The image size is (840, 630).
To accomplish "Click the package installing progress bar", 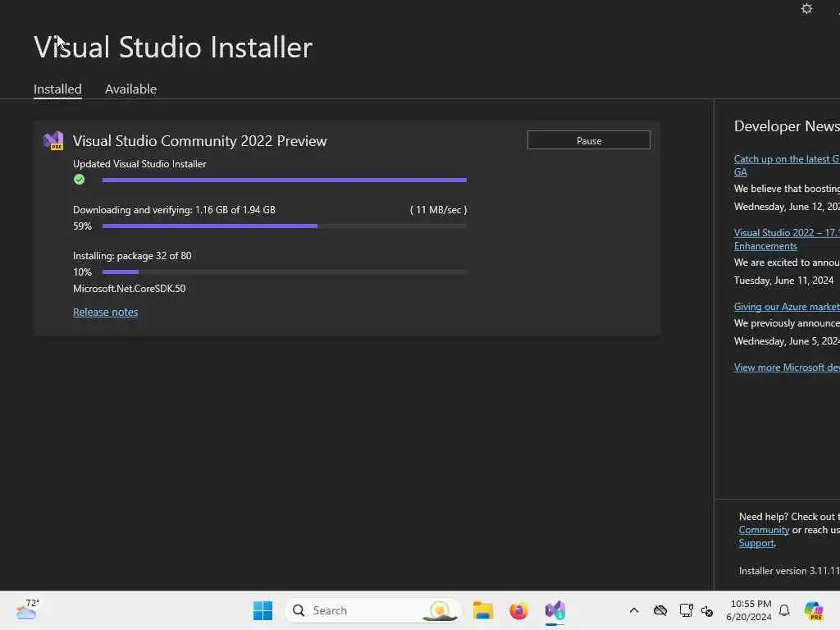I will [285, 272].
